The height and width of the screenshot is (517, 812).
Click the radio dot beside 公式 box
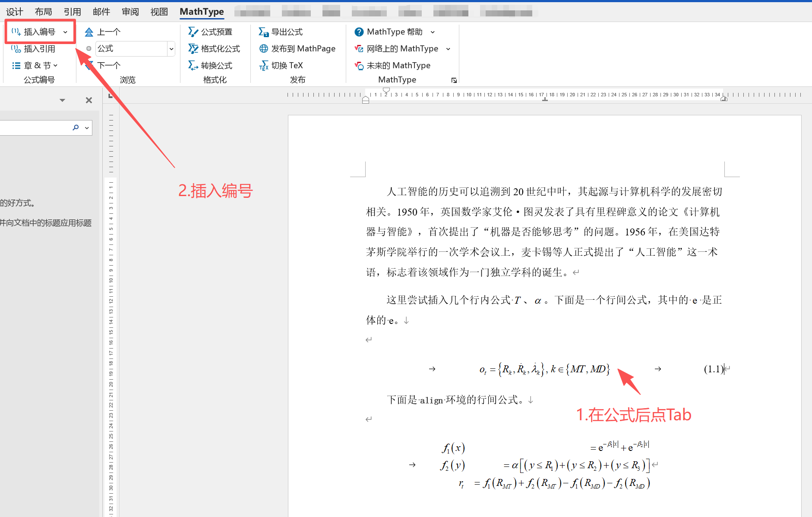[x=89, y=49]
